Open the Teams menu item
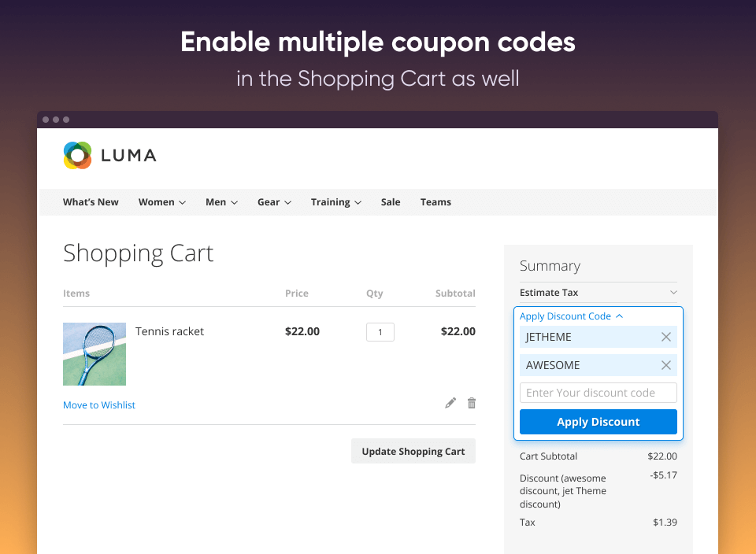The width and height of the screenshot is (756, 554). (435, 201)
